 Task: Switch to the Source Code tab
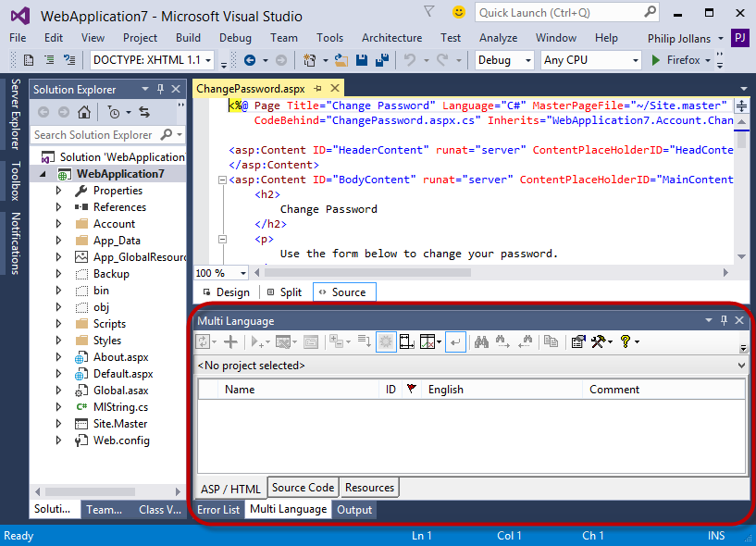[303, 488]
